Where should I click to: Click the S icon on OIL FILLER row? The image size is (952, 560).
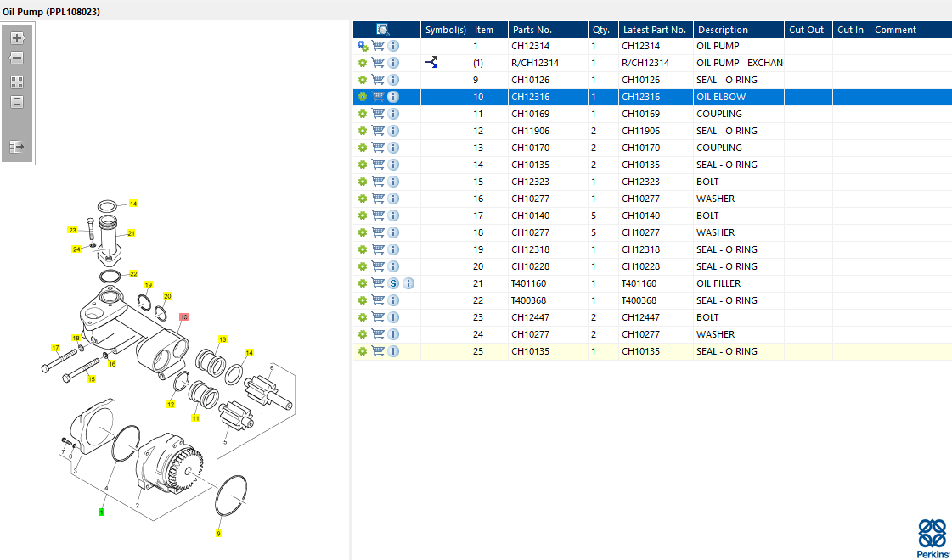[393, 283]
